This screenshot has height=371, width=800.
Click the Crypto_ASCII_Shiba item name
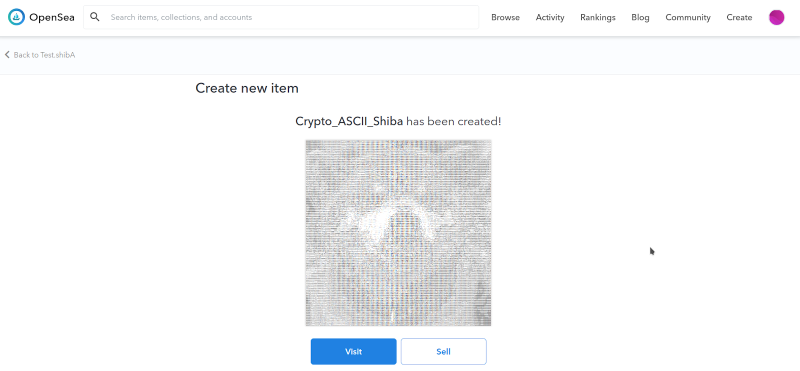349,121
